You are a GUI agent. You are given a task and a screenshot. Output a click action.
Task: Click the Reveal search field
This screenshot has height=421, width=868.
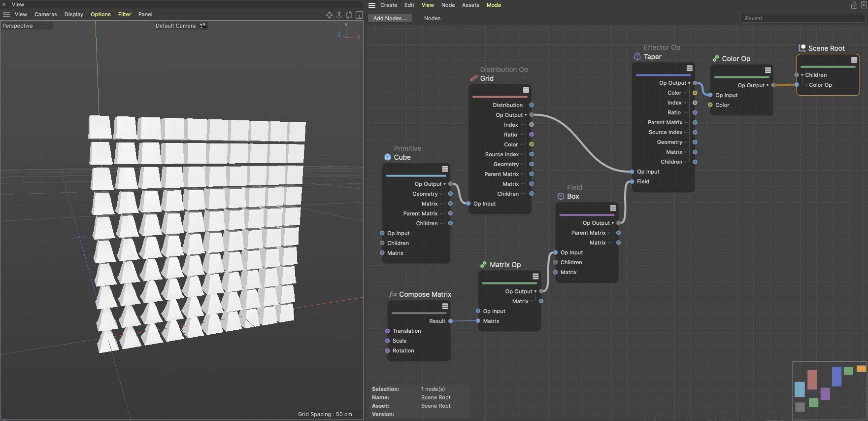click(x=802, y=18)
